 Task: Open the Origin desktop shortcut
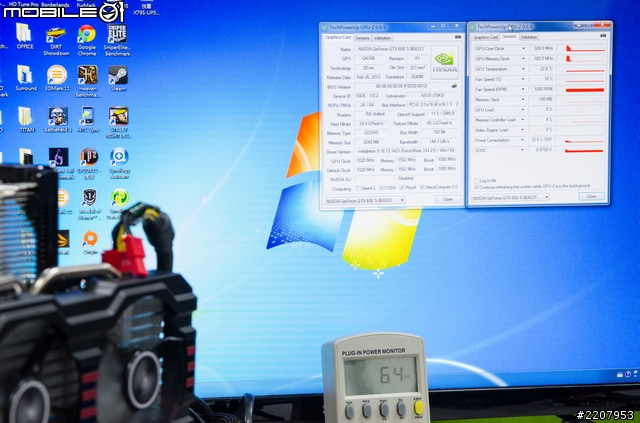coord(90,243)
